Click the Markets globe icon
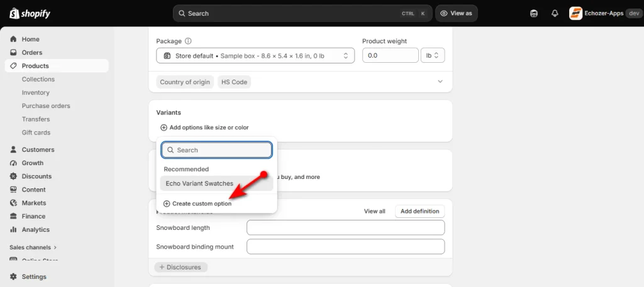644x287 pixels. coord(14,203)
